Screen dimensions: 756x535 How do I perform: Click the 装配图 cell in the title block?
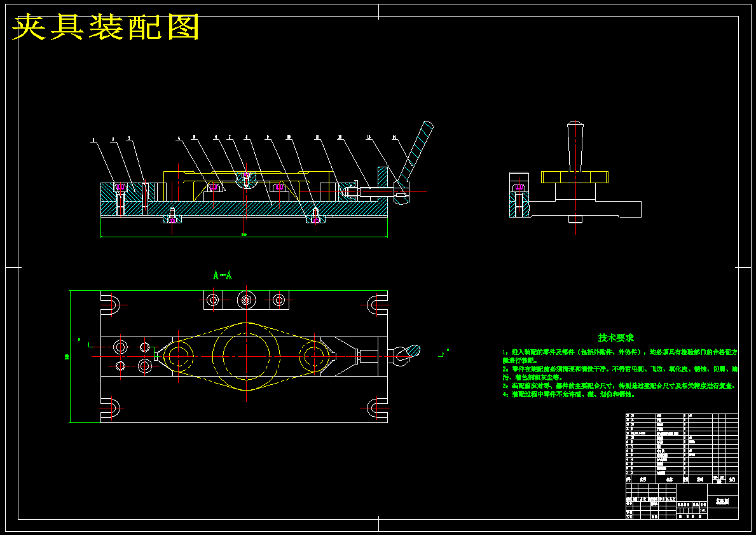(722, 502)
